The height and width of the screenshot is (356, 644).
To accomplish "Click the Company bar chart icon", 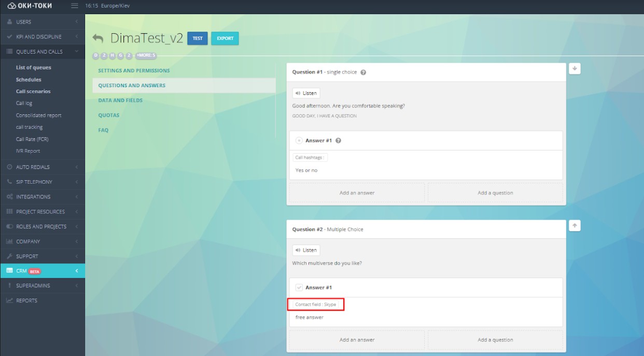I will tap(9, 241).
